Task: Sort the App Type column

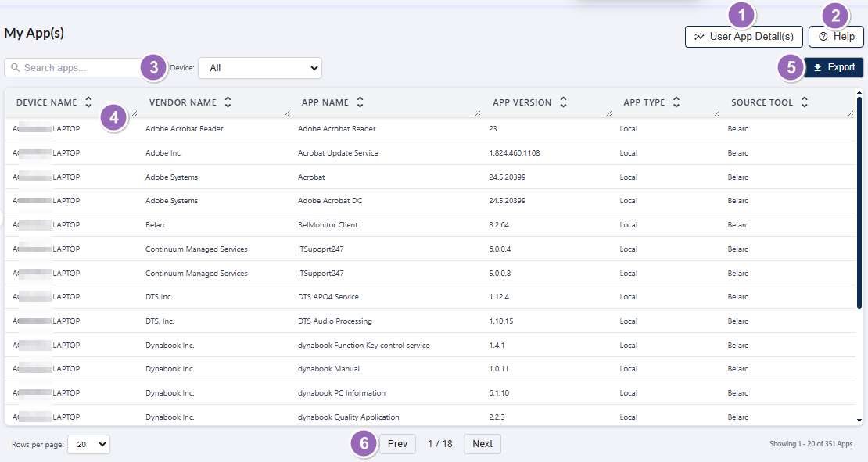Action: (x=676, y=102)
